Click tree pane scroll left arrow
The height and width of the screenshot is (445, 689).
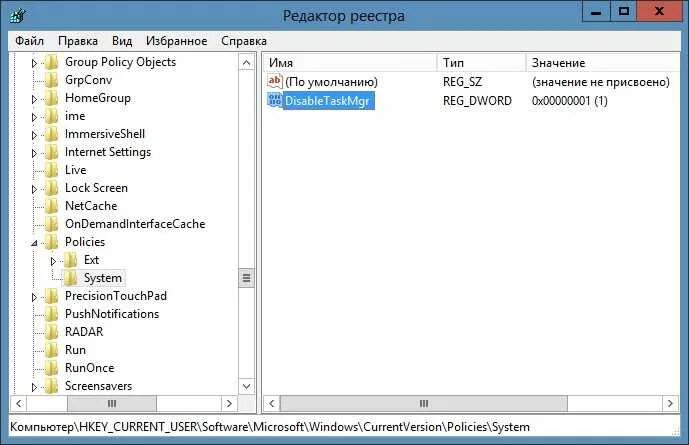tap(18, 403)
